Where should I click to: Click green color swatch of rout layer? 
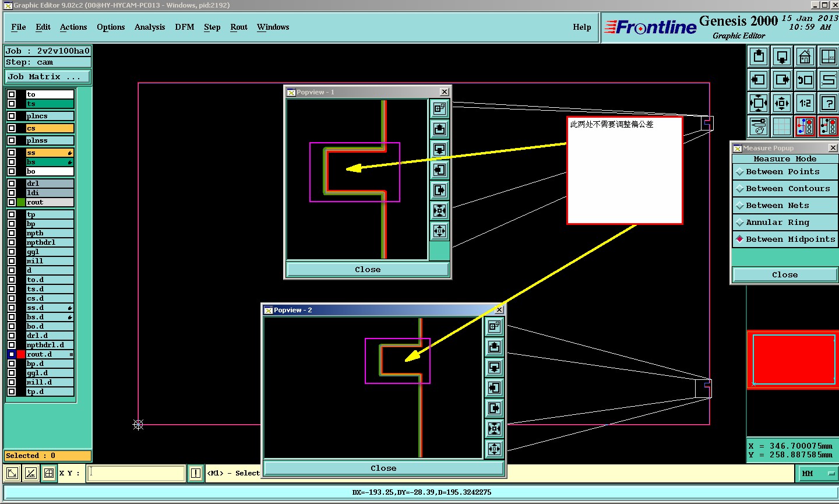pyautogui.click(x=21, y=202)
